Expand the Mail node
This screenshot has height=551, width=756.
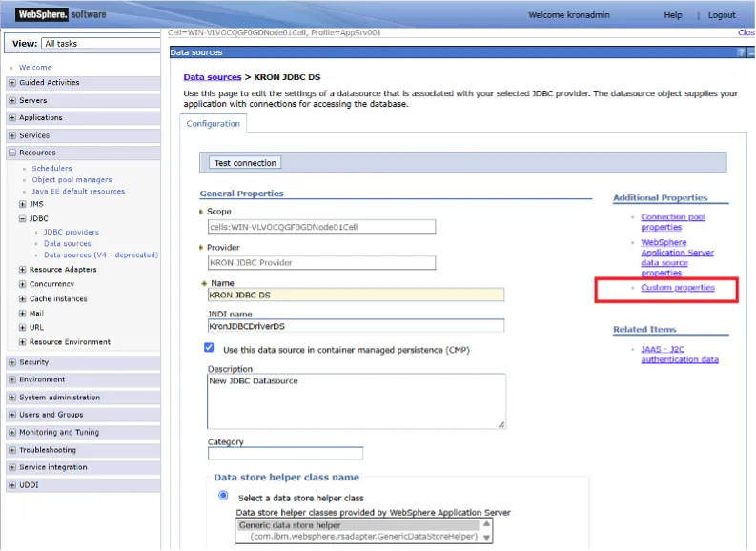22,314
